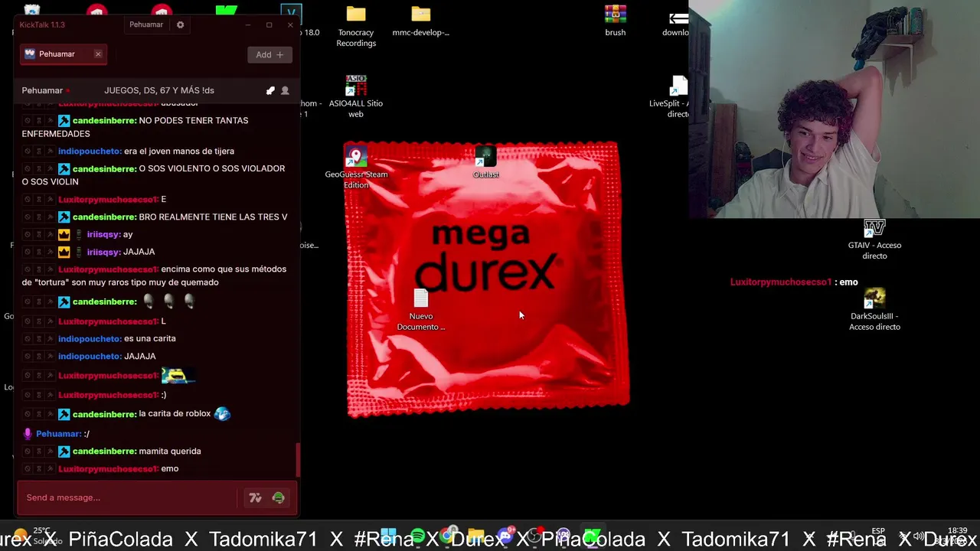Timeout hourglass on 'era el joven manos' message
The width and height of the screenshot is (980, 551).
[39, 152]
